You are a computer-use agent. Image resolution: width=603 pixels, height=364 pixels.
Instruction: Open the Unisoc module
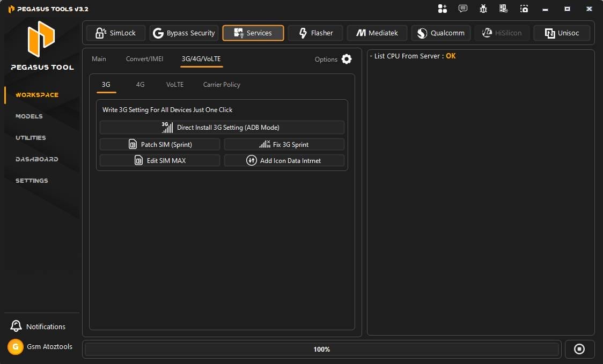pos(562,33)
